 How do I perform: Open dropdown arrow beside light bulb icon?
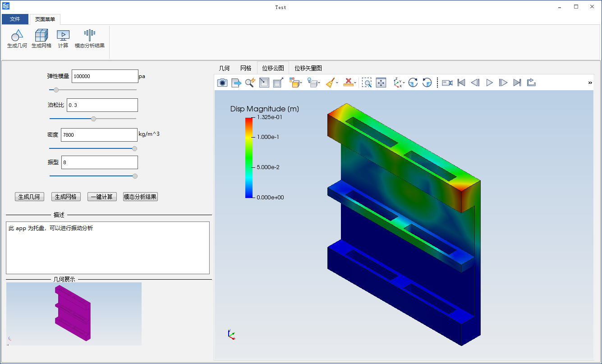click(x=319, y=83)
